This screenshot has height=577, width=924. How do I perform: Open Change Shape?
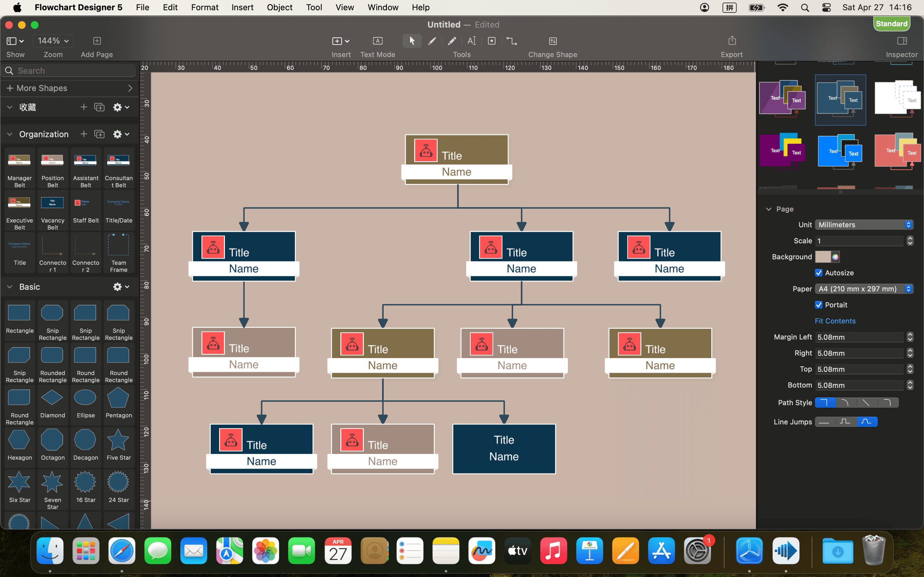[552, 41]
